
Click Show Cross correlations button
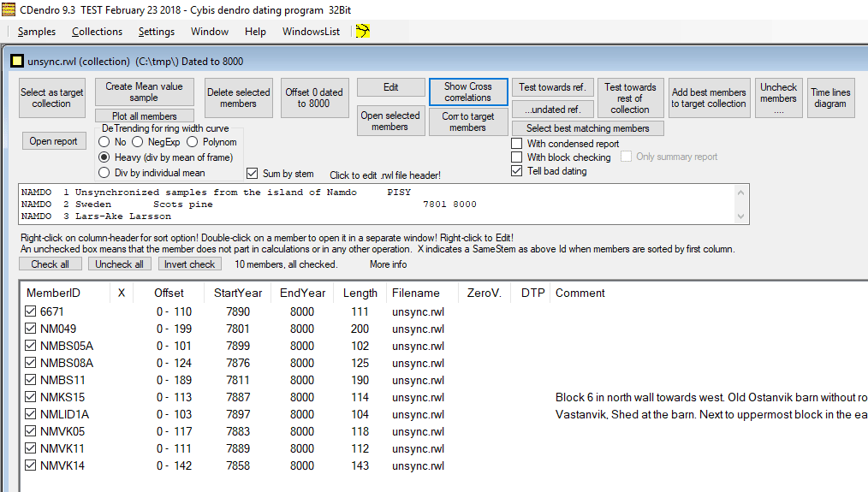coord(468,92)
